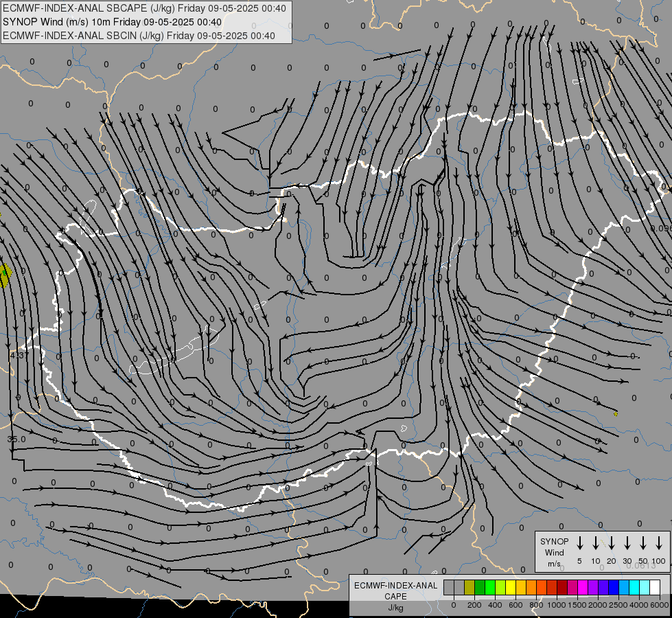This screenshot has height=618, width=672.
Task: Pick the pale cyan CAPE swatch
Action: (644, 587)
